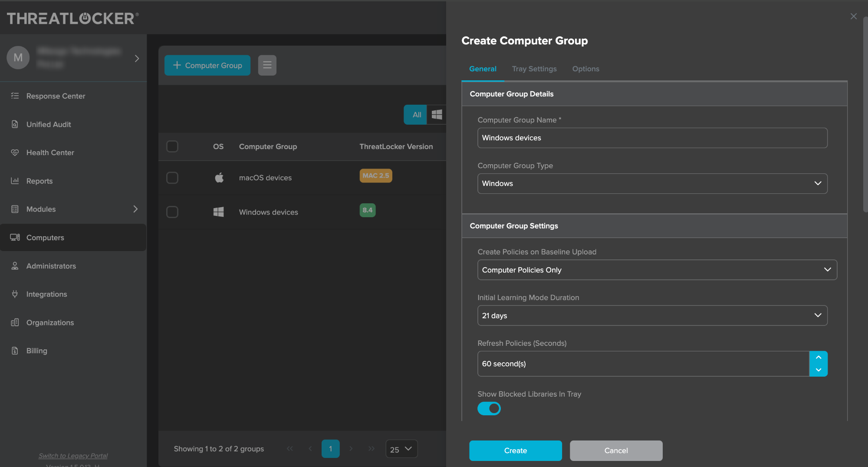Increase Refresh Policies seconds
This screenshot has width=868, height=467.
click(819, 357)
